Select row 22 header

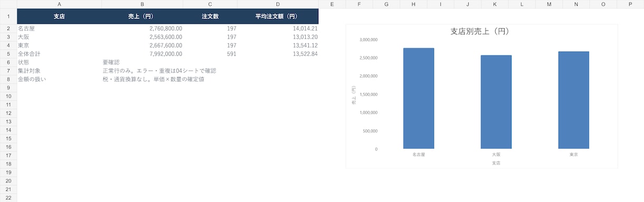[x=8, y=197]
